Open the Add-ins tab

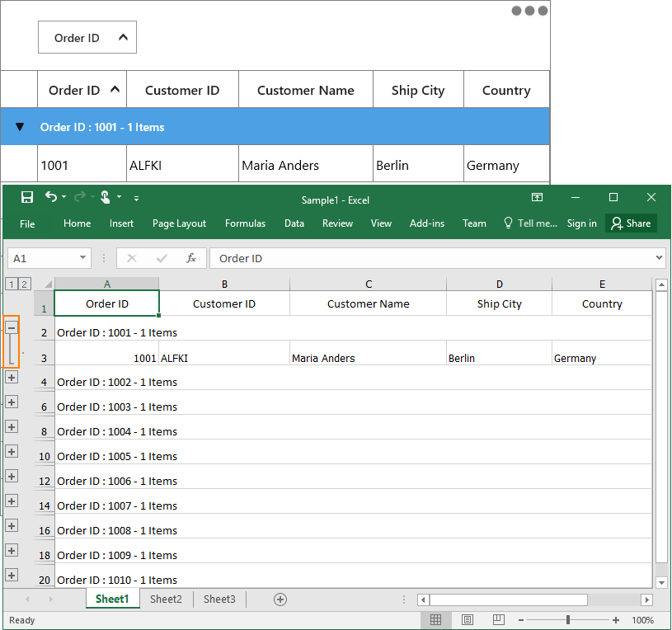[427, 223]
